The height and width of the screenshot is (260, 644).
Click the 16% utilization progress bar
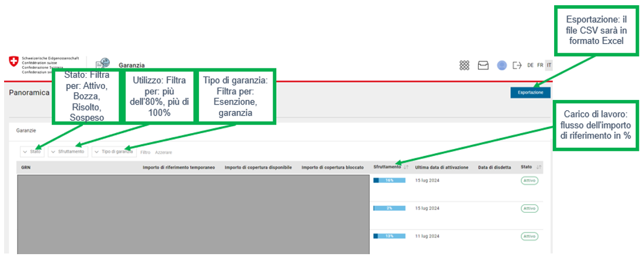(x=389, y=181)
